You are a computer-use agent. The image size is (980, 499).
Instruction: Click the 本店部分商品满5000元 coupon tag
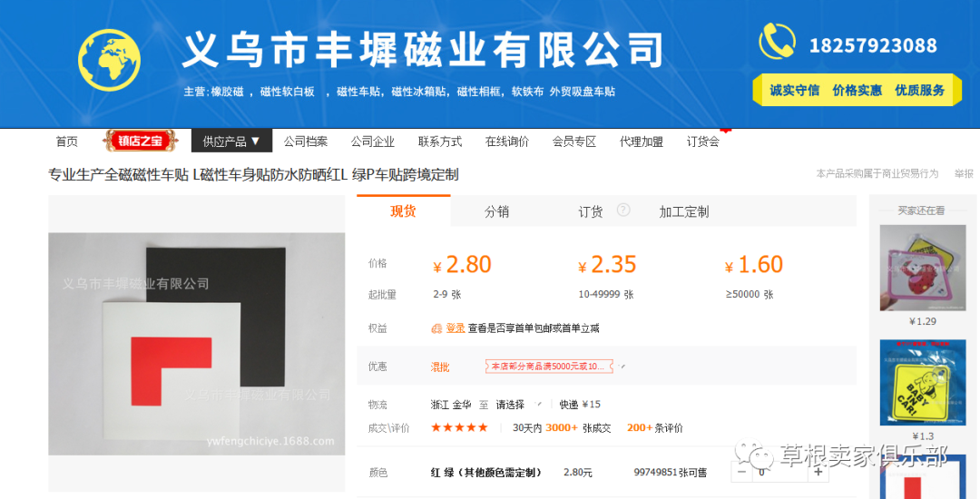coord(549,366)
